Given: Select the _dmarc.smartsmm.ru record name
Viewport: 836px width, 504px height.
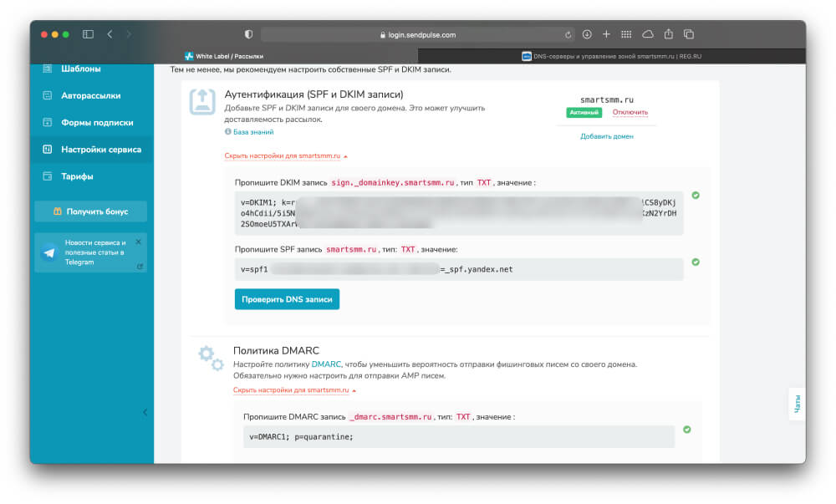Looking at the screenshot, I should pyautogui.click(x=390, y=417).
